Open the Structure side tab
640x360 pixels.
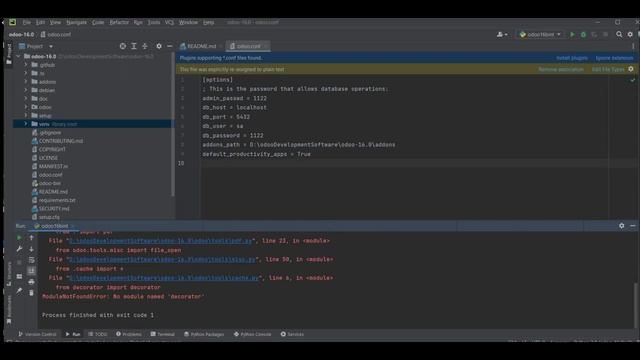point(9,273)
